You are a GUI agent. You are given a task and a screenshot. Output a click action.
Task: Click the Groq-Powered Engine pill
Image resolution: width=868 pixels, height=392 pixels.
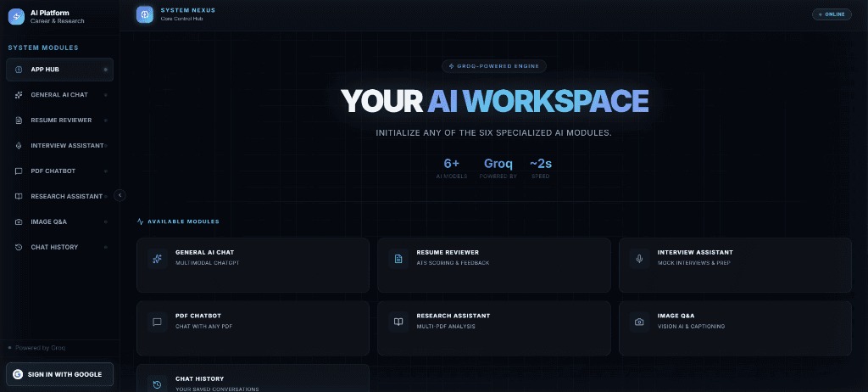[x=494, y=66]
